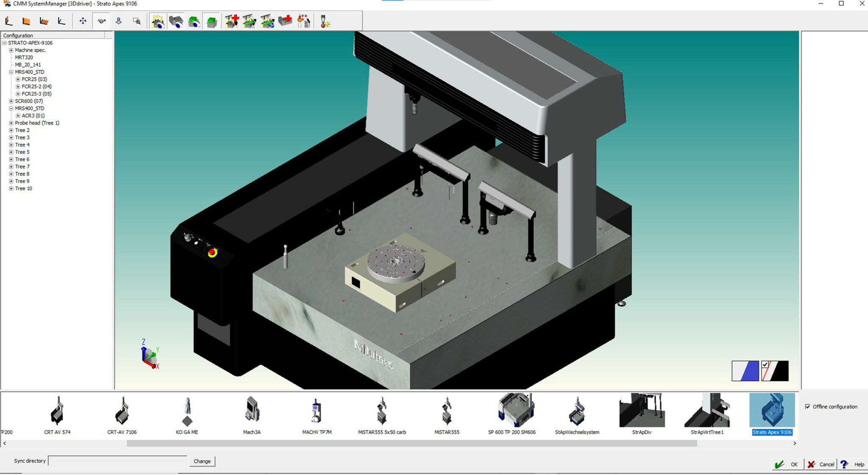868x475 pixels.
Task: Click the Change button
Action: (x=202, y=461)
